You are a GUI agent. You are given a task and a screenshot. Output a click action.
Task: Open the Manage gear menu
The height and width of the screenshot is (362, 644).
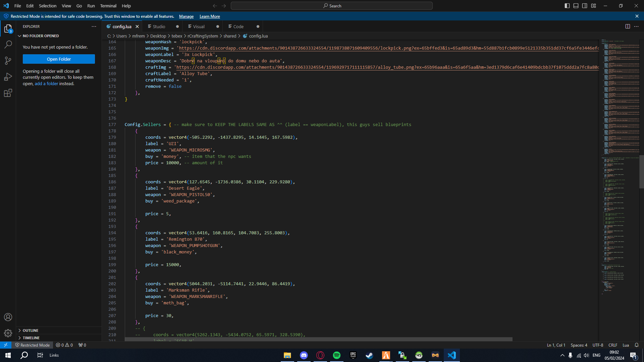[x=8, y=333]
